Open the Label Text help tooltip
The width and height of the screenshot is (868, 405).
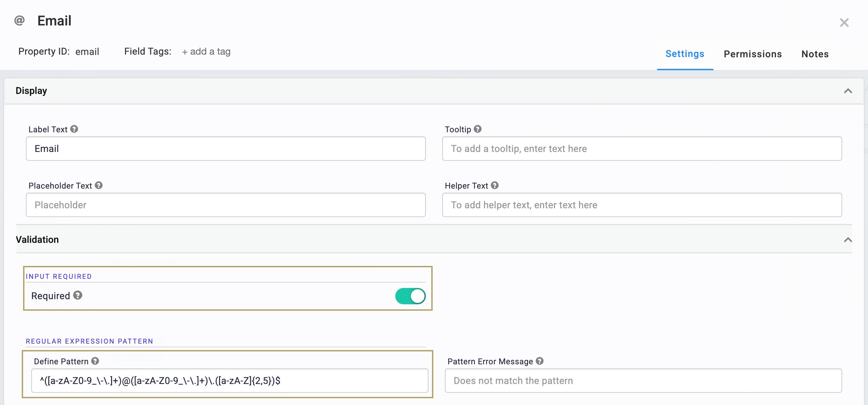74,129
